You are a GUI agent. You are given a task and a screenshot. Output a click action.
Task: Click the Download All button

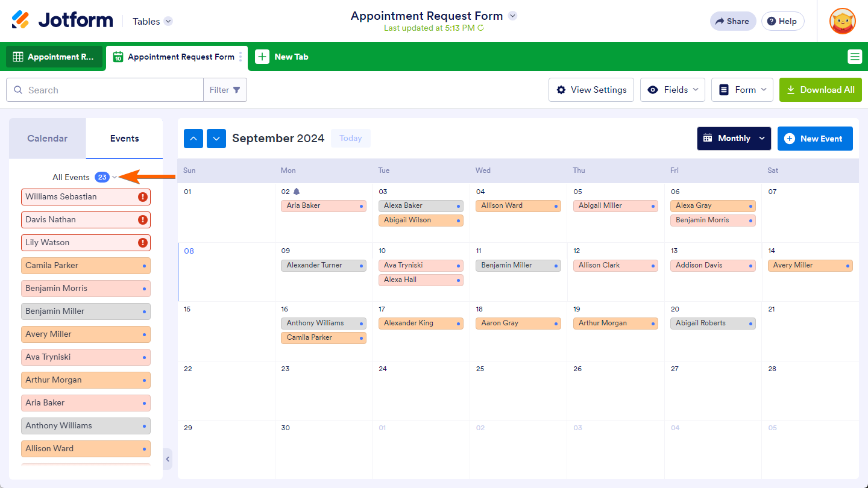[820, 90]
